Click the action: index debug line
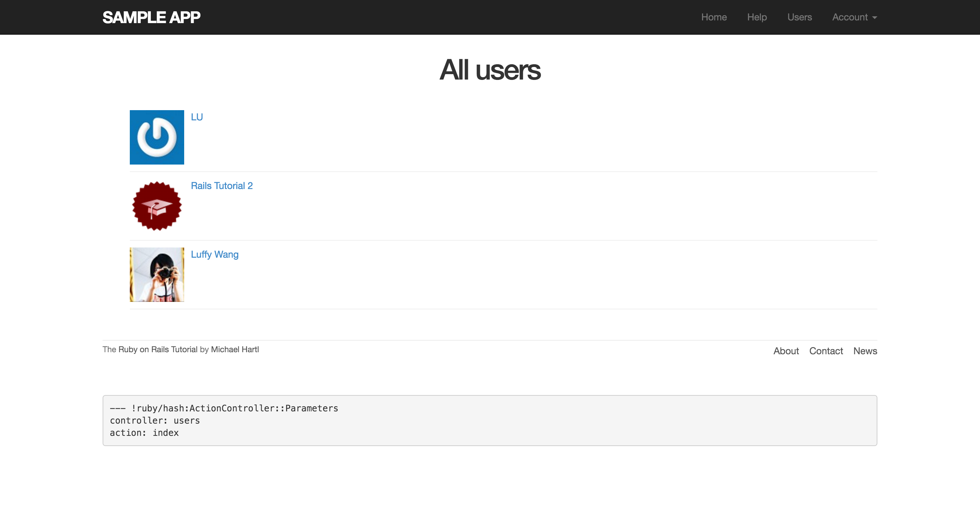The width and height of the screenshot is (980, 529). (x=144, y=433)
